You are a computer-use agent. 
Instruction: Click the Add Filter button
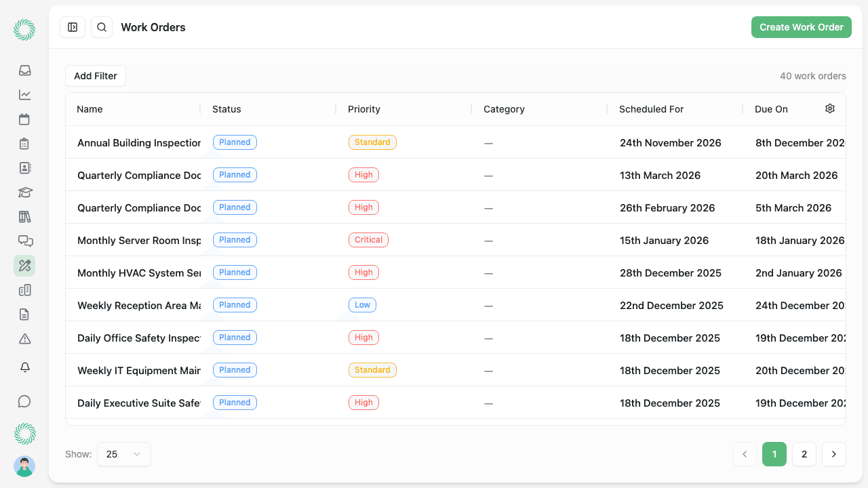click(x=95, y=76)
